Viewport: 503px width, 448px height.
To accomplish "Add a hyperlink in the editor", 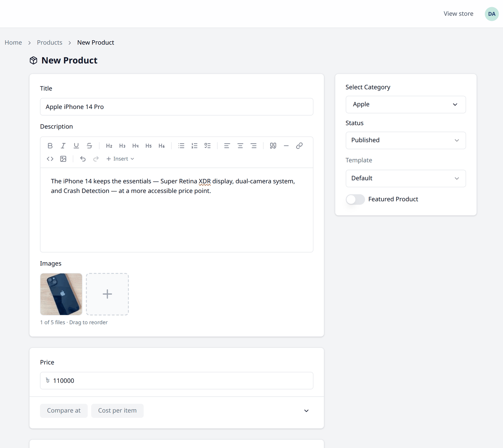I will pos(299,146).
